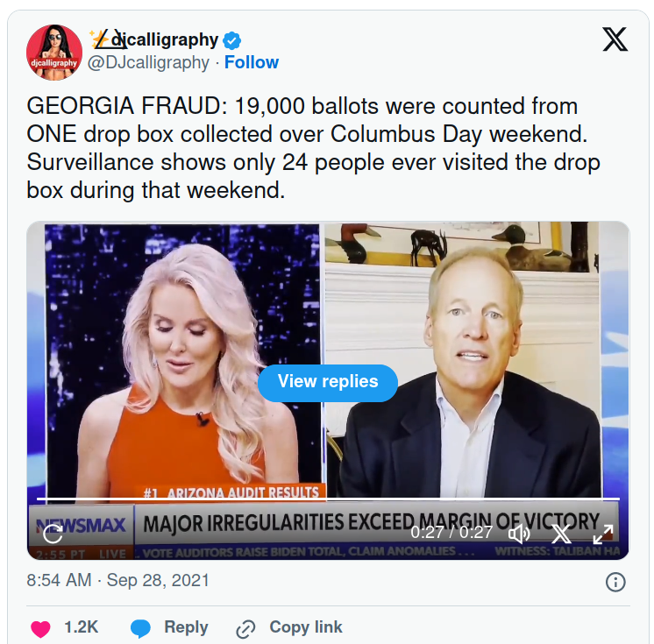Mute the video using the speaker icon
The image size is (654, 644).
[519, 534]
